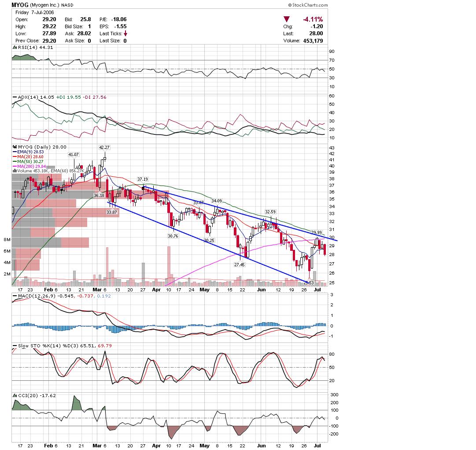Viewport: 476px width, 450px height.
Task: Click the -DI 27.56 reading
Action: (95, 97)
